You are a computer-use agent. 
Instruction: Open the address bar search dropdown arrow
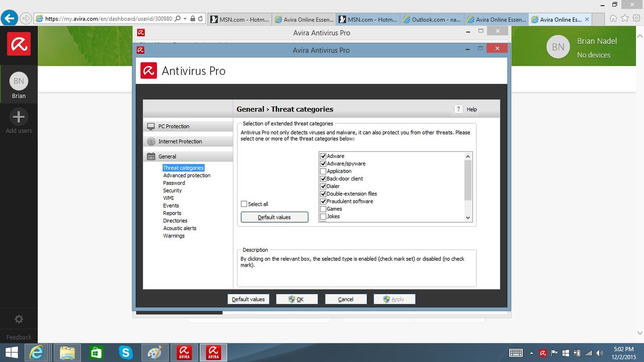pyautogui.click(x=185, y=19)
